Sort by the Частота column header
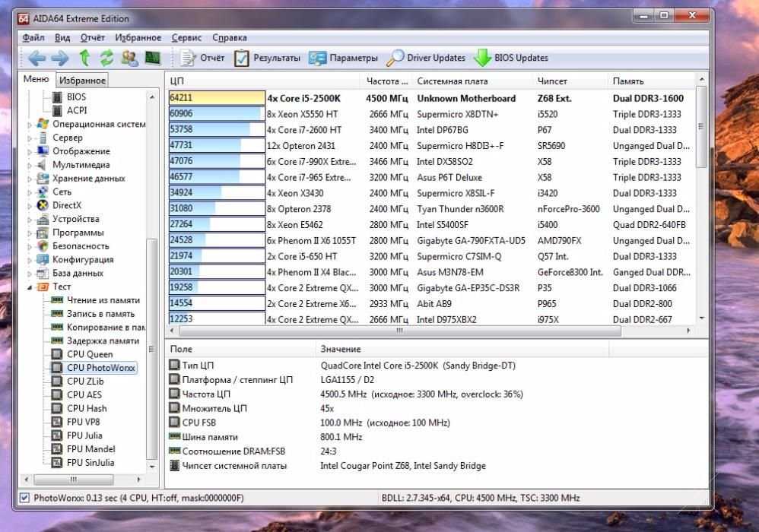The height and width of the screenshot is (532, 759). tap(386, 81)
